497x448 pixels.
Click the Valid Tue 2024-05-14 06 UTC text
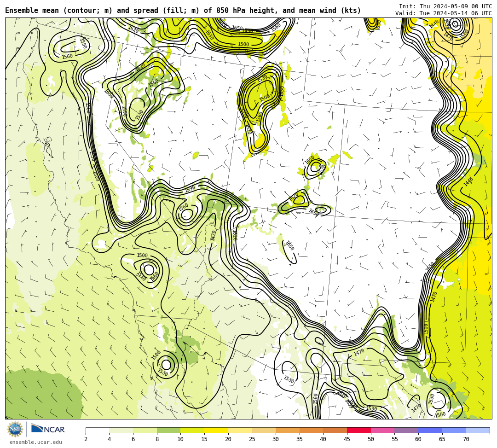[444, 13]
